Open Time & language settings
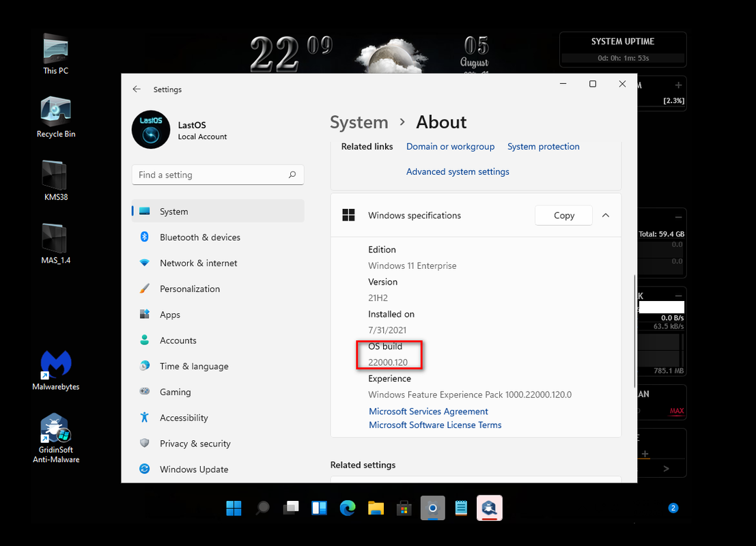The height and width of the screenshot is (546, 756). [x=218, y=366]
